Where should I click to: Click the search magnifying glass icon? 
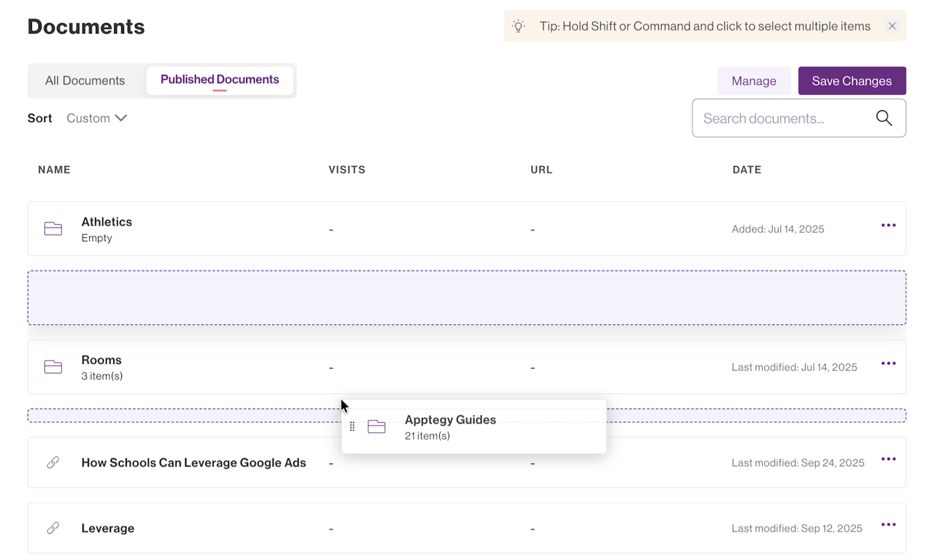[x=883, y=118]
